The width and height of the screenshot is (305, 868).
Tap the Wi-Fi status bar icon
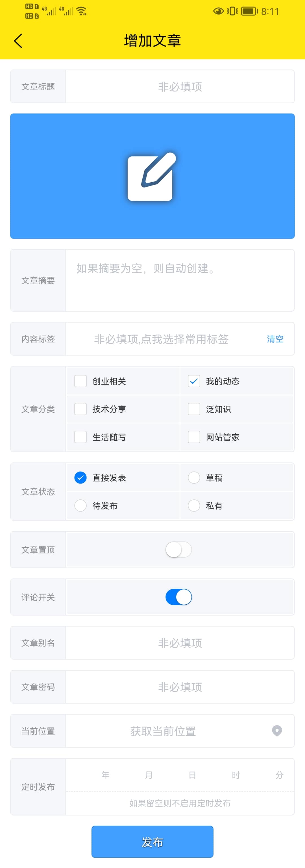[81, 11]
